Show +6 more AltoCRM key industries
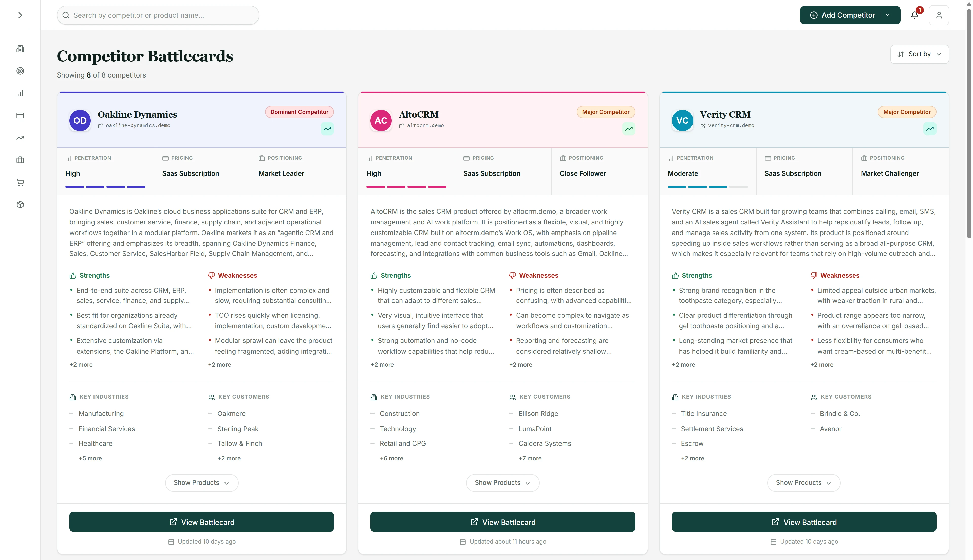Screen dimensions: 973x560 pyautogui.click(x=391, y=458)
